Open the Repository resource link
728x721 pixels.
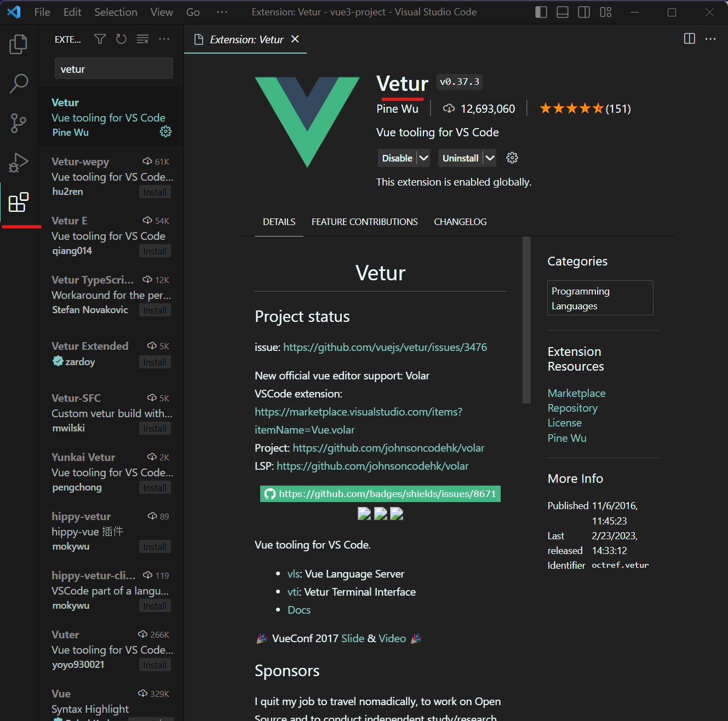[x=572, y=408]
